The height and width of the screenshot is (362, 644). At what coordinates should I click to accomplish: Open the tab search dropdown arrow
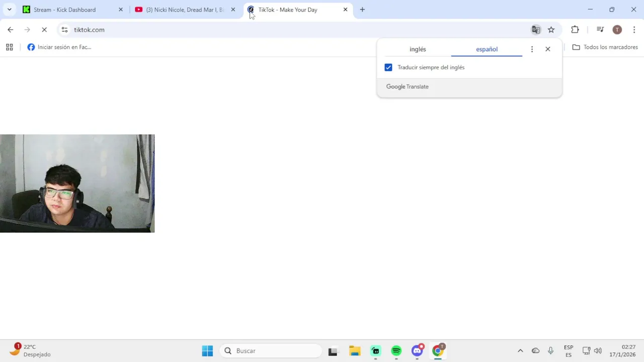(x=9, y=10)
